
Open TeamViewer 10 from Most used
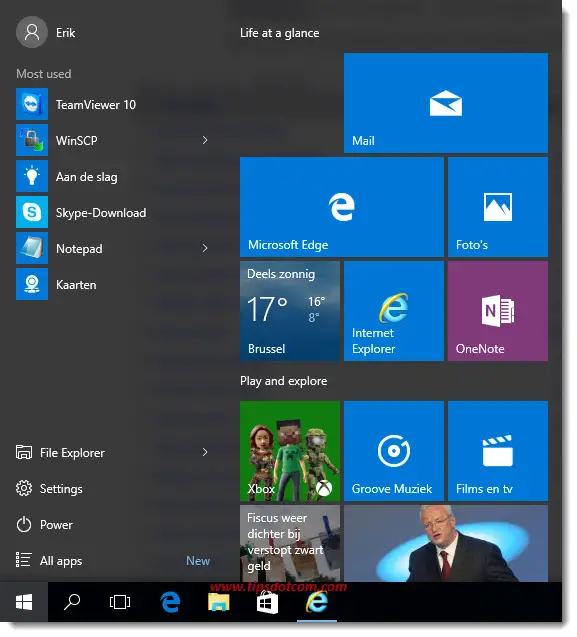point(112,104)
